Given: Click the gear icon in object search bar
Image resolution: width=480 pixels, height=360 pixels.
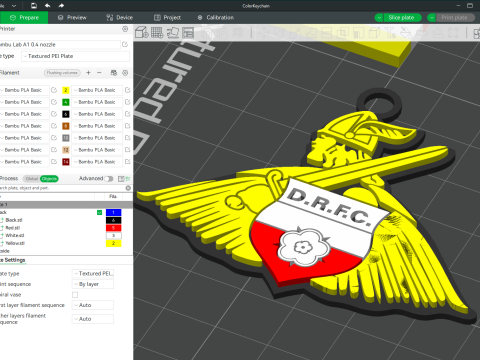Looking at the screenshot, I should 128,188.
